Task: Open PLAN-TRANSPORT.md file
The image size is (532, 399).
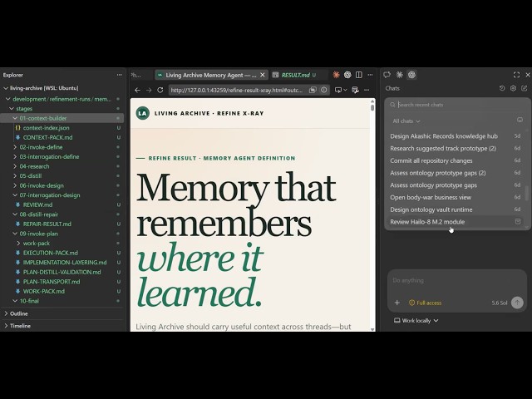Action: coord(52,282)
